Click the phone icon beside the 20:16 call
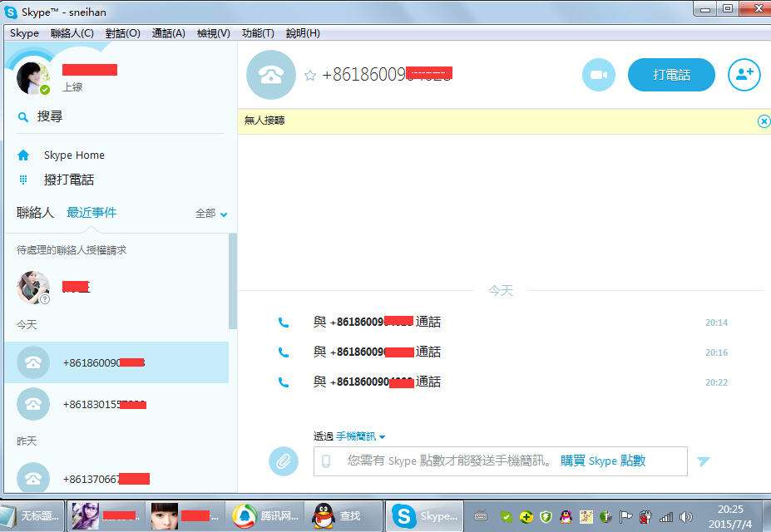The width and height of the screenshot is (771, 532). (284, 352)
